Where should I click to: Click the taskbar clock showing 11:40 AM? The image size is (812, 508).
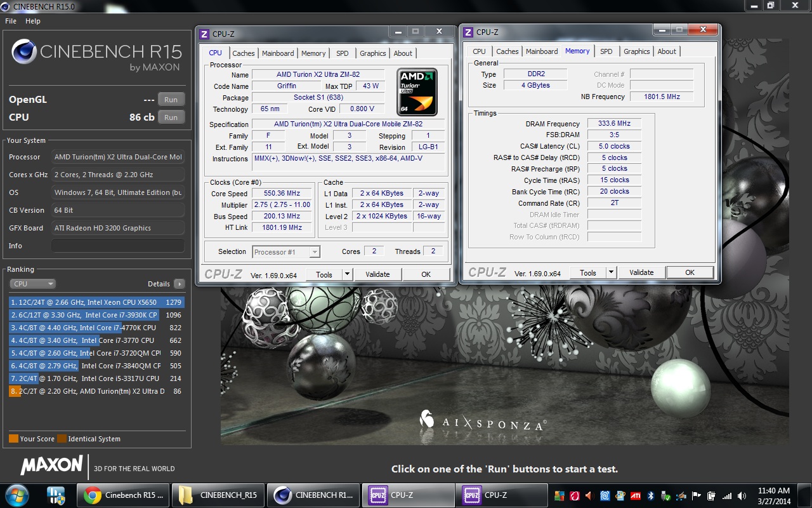click(x=774, y=496)
